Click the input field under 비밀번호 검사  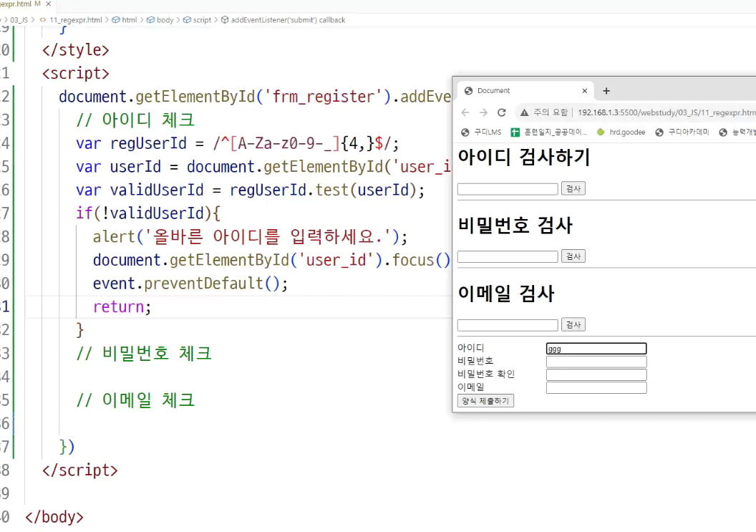(x=508, y=256)
